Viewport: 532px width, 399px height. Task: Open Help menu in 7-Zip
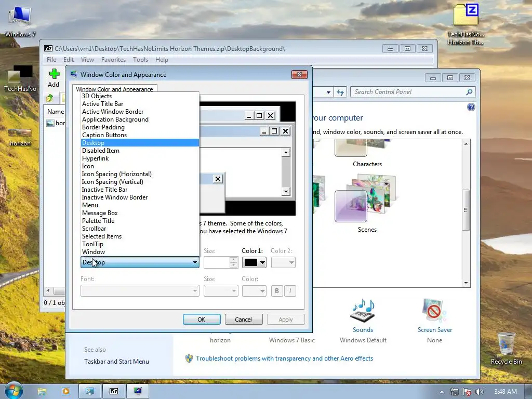[162, 60]
